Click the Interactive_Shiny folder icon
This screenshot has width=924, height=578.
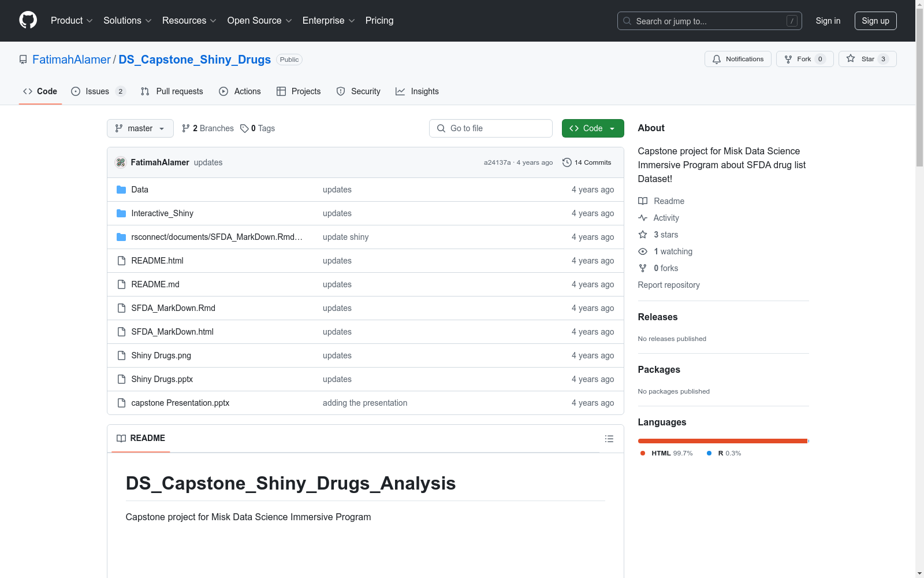121,213
